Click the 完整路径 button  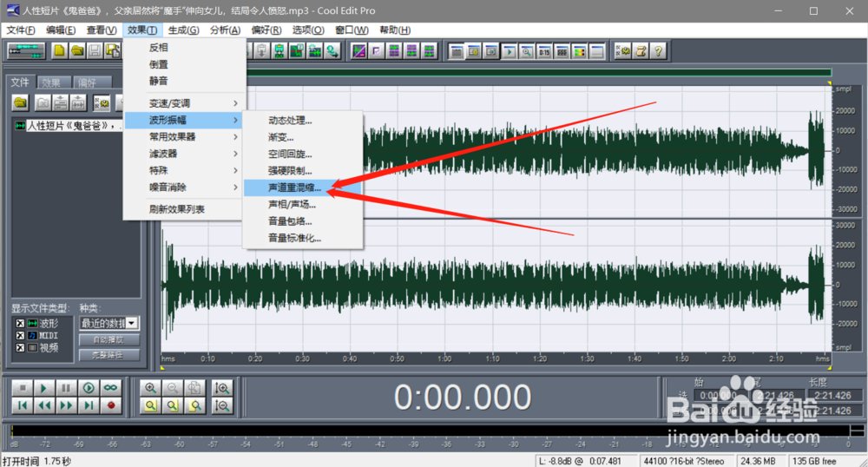point(108,355)
